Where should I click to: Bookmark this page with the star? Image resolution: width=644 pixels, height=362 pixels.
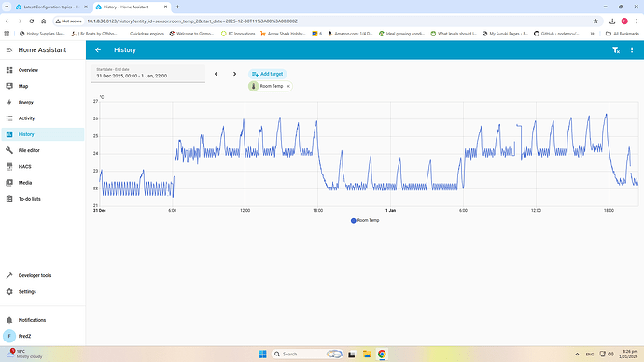click(595, 21)
